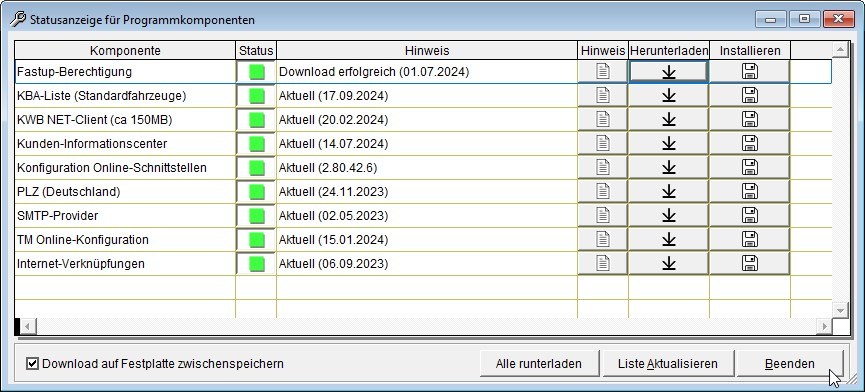Install the Fastup-Berechtigung component
Screen dimensions: 865x392
[x=750, y=72]
